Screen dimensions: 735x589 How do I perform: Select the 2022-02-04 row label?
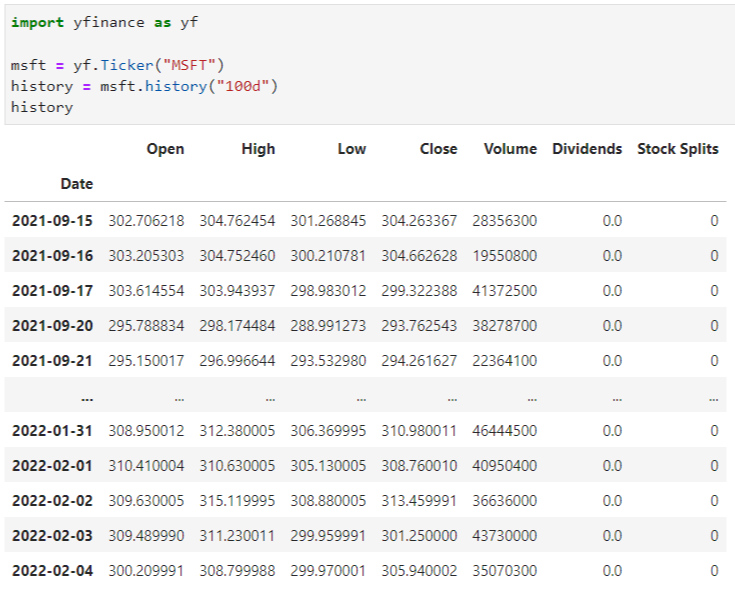click(x=52, y=571)
